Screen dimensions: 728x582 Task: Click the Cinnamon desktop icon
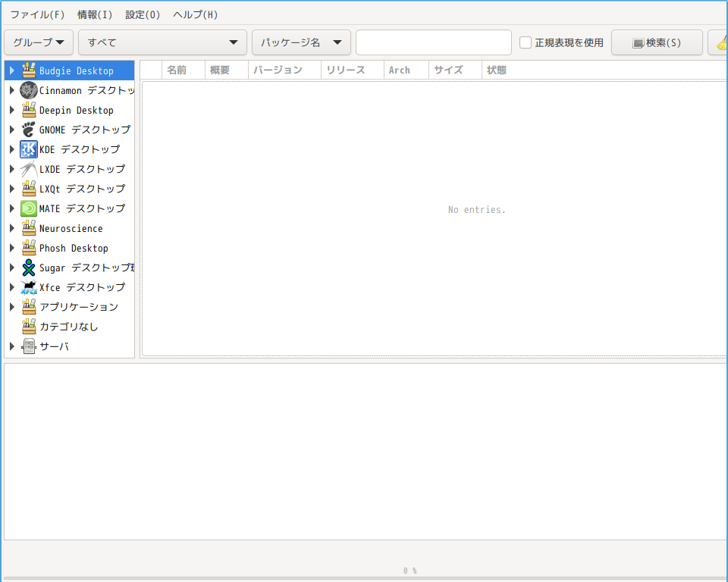[x=29, y=90]
